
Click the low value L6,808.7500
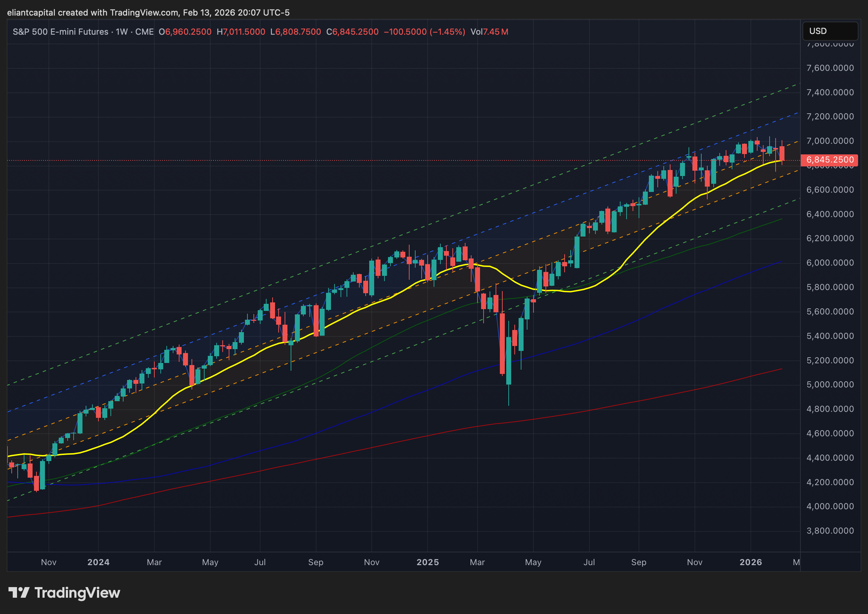point(295,32)
